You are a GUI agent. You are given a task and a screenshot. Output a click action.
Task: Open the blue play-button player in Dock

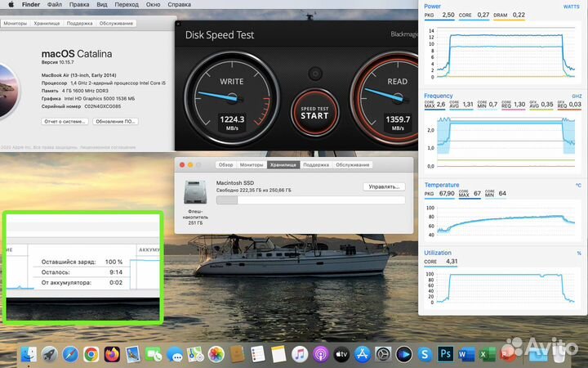404,354
